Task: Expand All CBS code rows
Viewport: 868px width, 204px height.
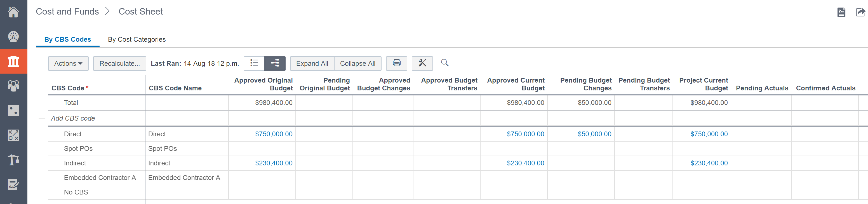Action: coord(312,64)
